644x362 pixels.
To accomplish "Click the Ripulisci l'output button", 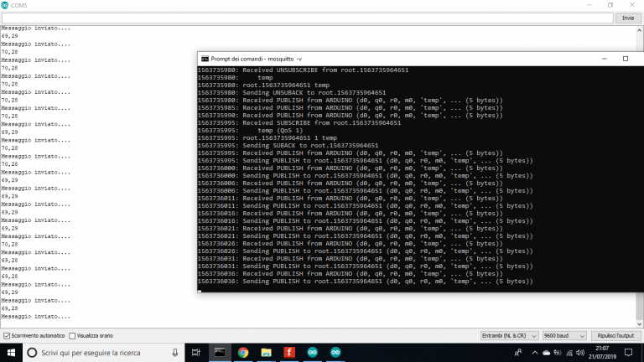I will pyautogui.click(x=615, y=335).
